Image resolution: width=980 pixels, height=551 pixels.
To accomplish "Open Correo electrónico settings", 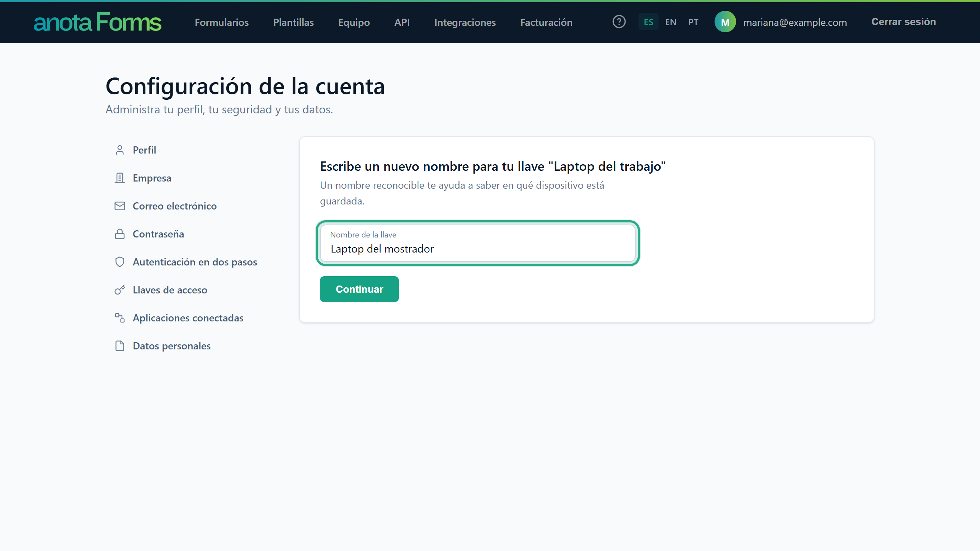I will point(175,206).
